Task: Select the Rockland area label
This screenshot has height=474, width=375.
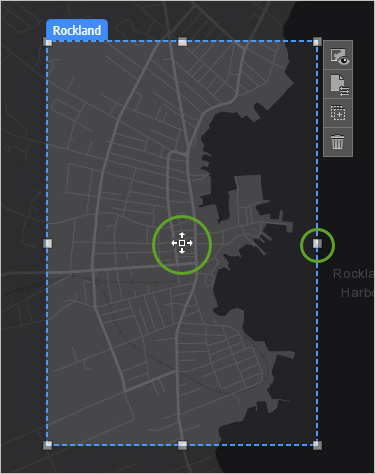Action: (77, 30)
